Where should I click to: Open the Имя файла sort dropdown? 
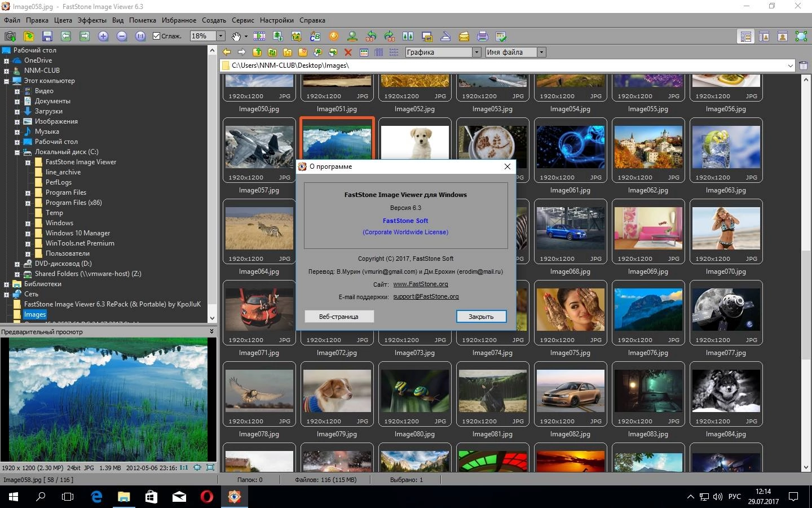click(x=541, y=52)
